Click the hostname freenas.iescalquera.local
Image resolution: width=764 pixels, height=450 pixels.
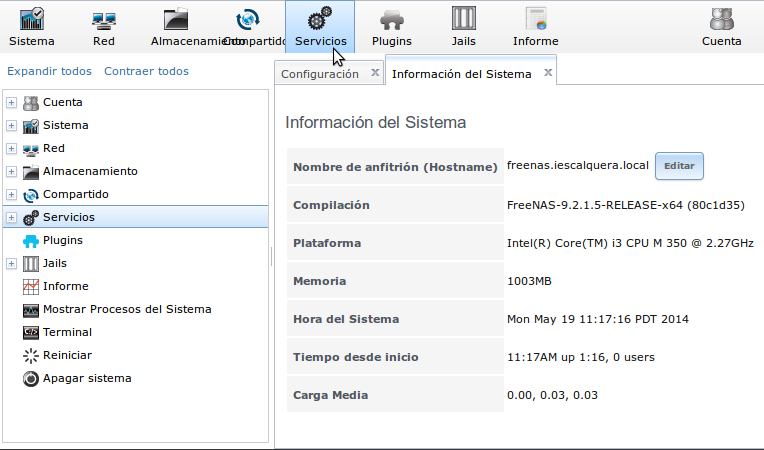pyautogui.click(x=578, y=166)
